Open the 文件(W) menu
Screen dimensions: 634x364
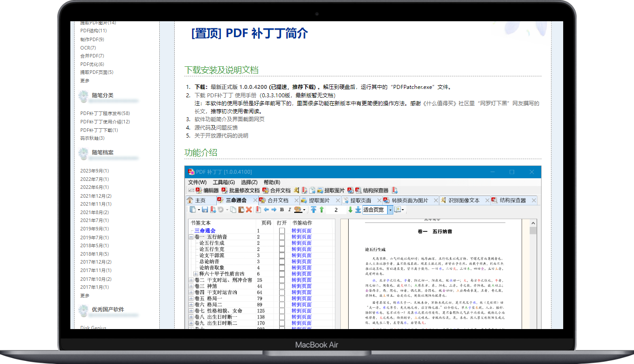(197, 182)
